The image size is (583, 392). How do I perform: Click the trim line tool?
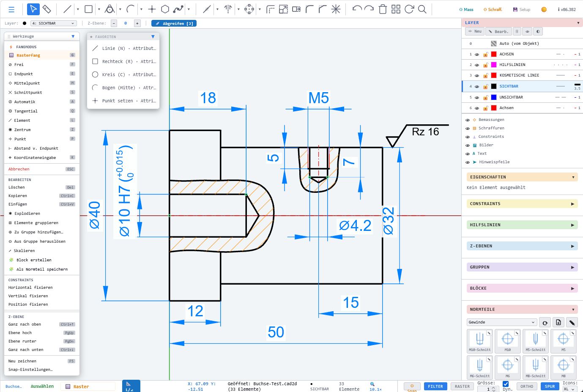207,9
